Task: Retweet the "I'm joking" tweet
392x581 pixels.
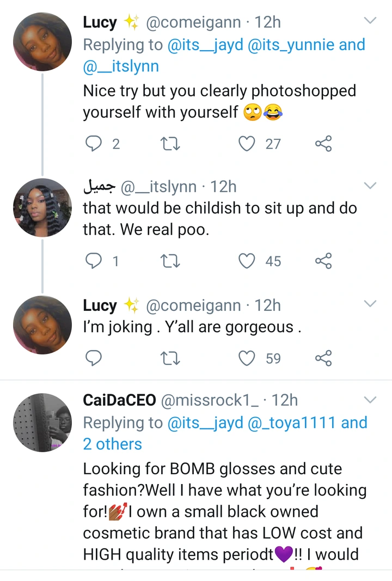Action: click(171, 358)
